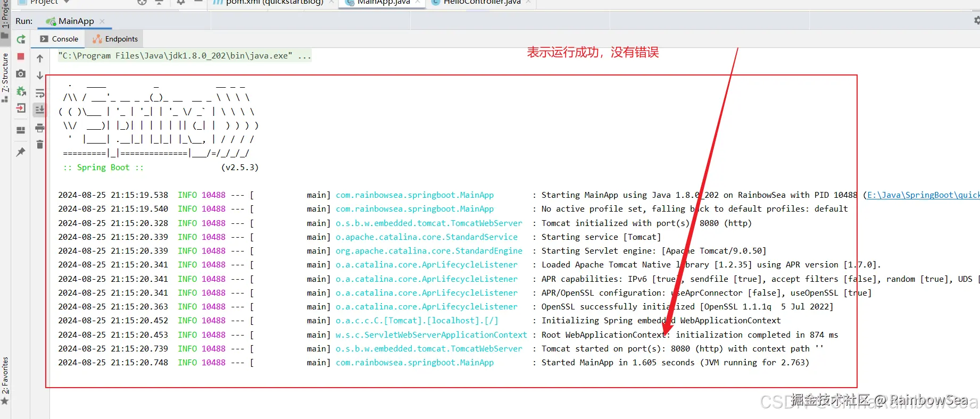Switch to the MainApp.java editor tab
This screenshot has height=419, width=980.
pyautogui.click(x=383, y=2)
